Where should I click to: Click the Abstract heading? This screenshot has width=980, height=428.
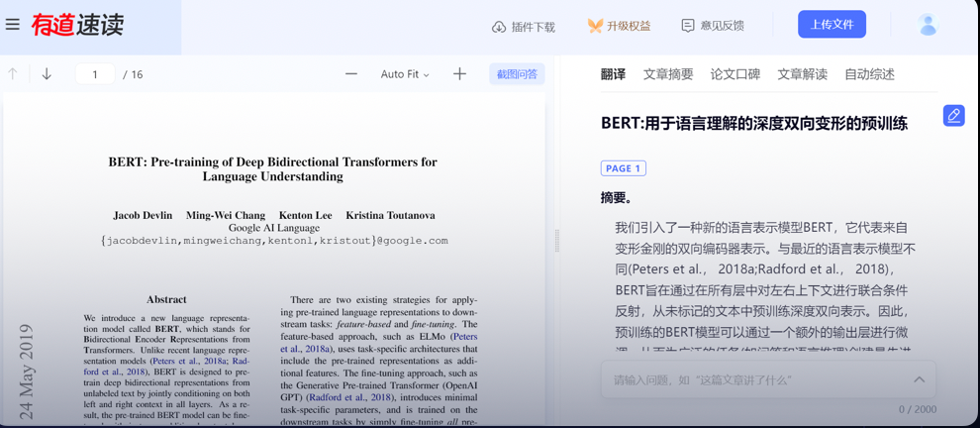166,299
